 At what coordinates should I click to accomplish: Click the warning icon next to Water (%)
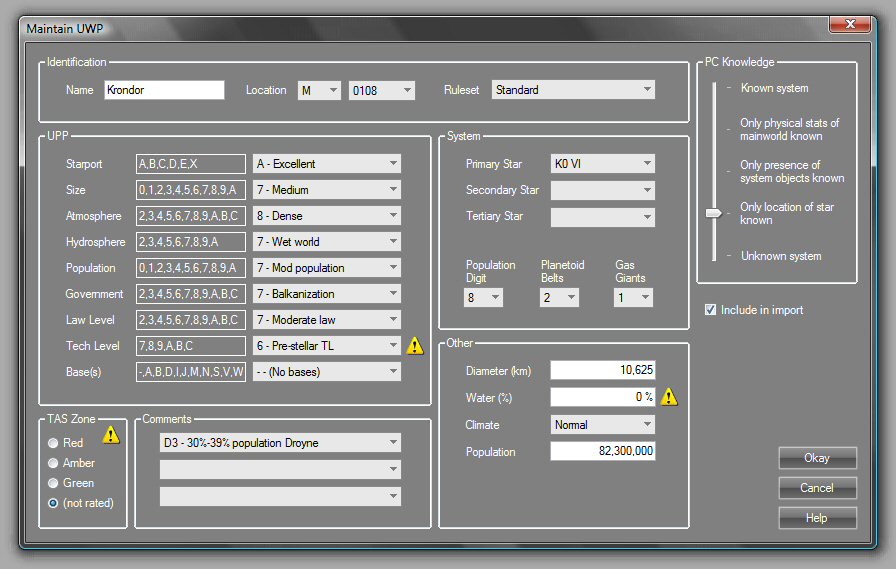[x=669, y=397]
